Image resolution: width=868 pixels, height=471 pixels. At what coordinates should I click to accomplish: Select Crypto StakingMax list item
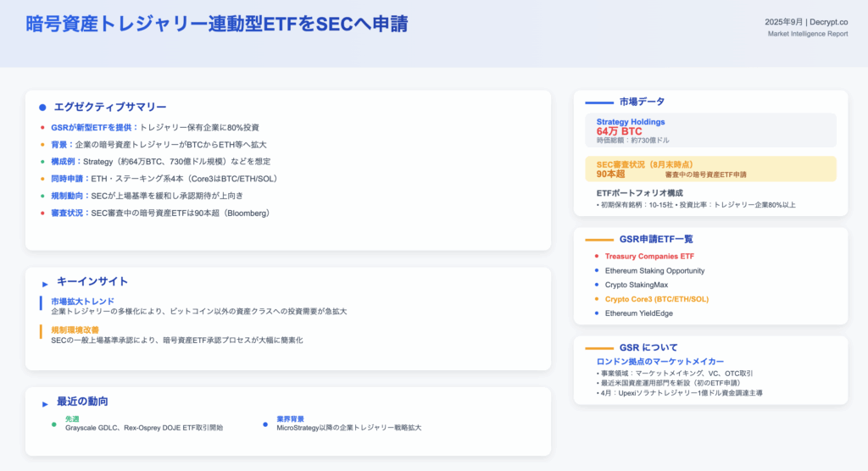[637, 285]
